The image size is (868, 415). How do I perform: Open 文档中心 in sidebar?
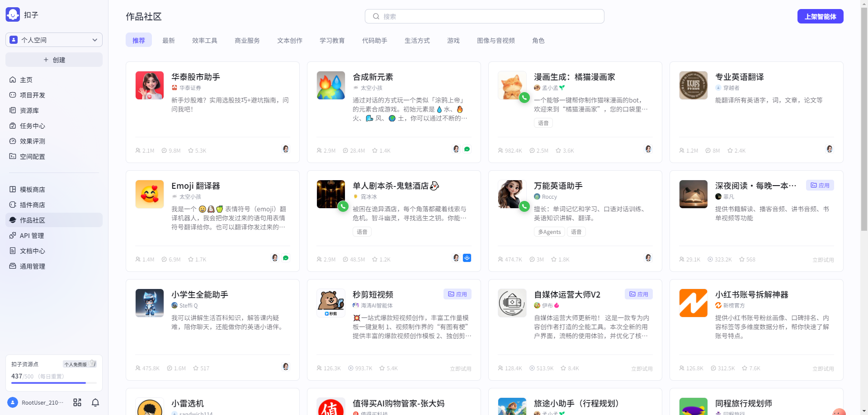pyautogui.click(x=54, y=251)
